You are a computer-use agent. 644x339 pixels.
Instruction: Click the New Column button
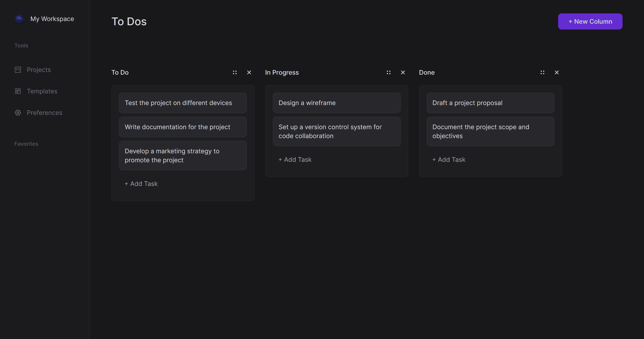coord(590,21)
